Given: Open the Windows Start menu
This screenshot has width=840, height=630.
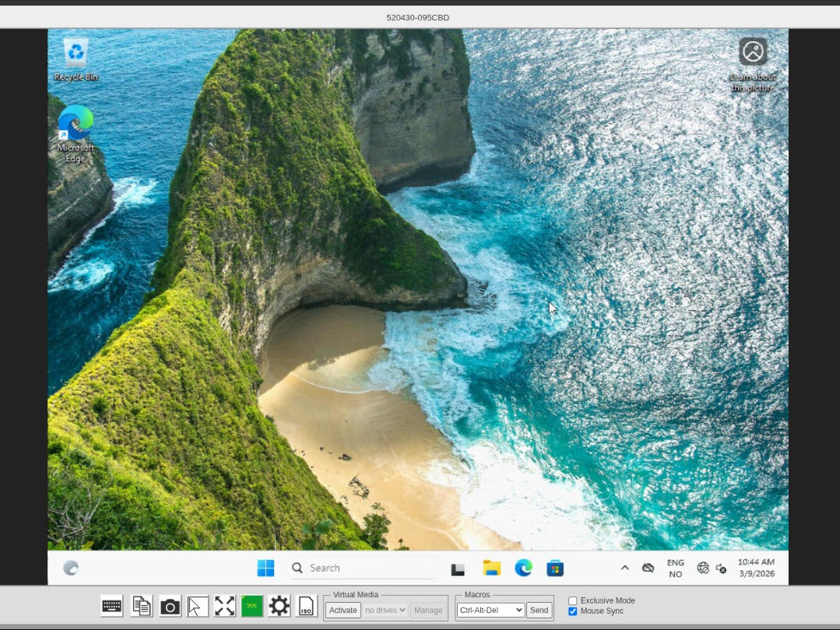Looking at the screenshot, I should point(265,568).
